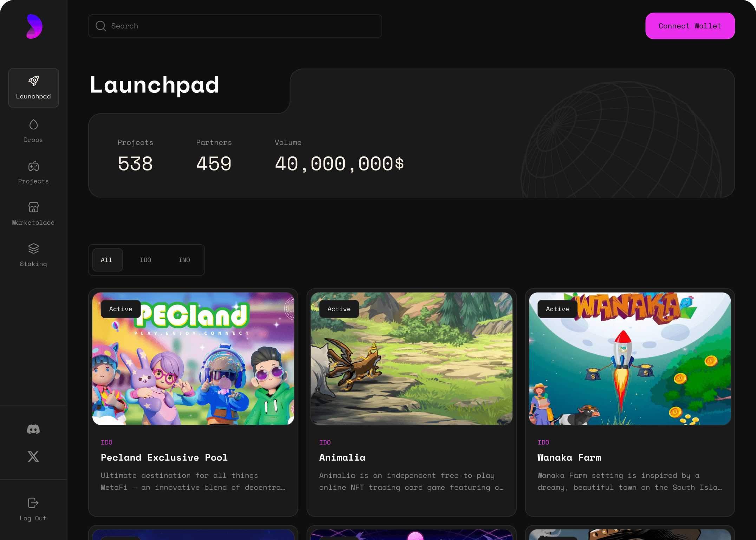The width and height of the screenshot is (756, 540).
Task: Click the Launchpad page heading
Action: coord(155,85)
